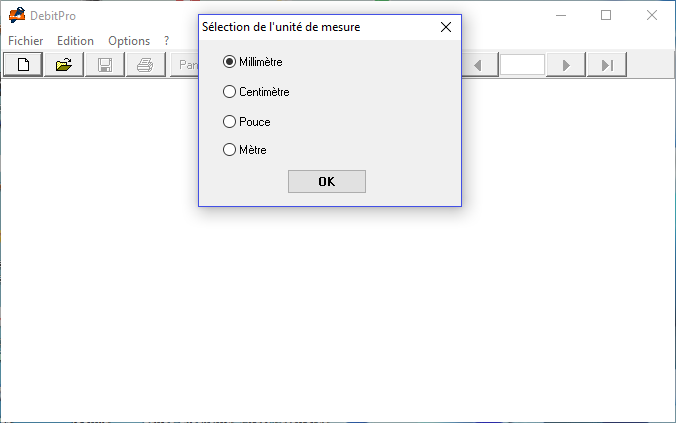This screenshot has height=423, width=676.
Task: Go to previous page arrow
Action: [x=479, y=65]
